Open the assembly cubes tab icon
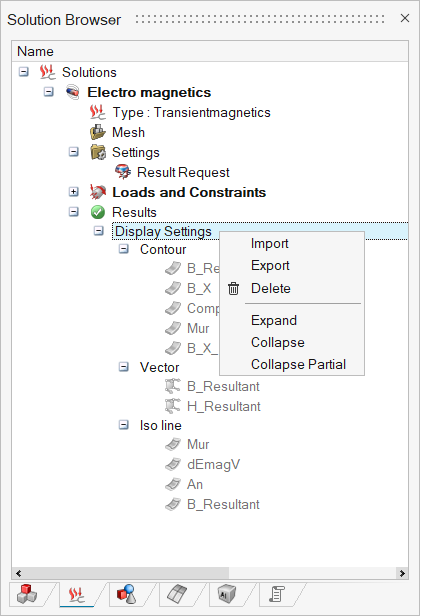The image size is (421, 616). pos(27,594)
